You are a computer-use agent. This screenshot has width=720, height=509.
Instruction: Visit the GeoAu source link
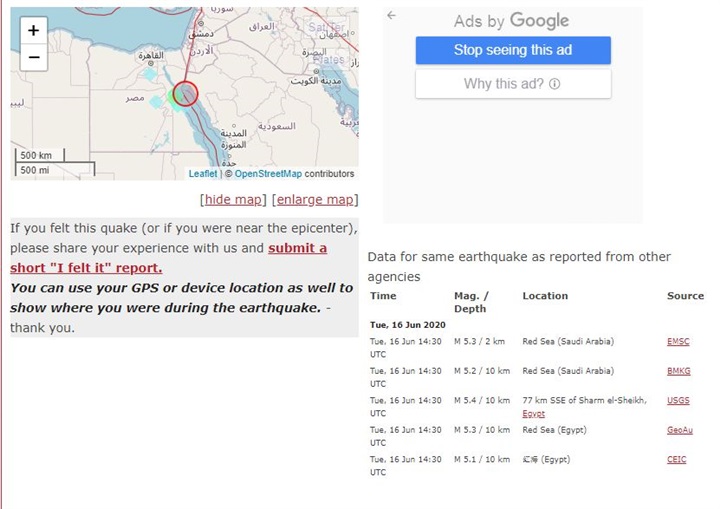[x=678, y=430]
